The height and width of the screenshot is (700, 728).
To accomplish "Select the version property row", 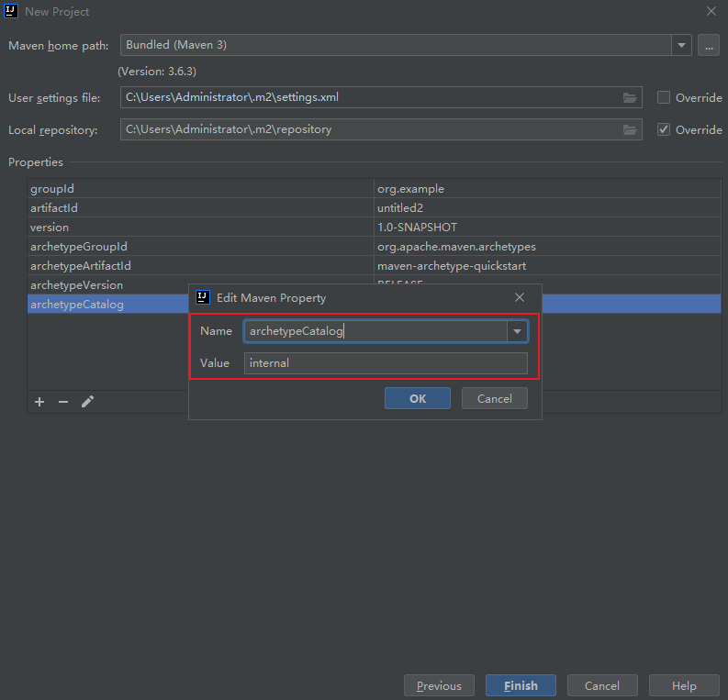I will [374, 228].
